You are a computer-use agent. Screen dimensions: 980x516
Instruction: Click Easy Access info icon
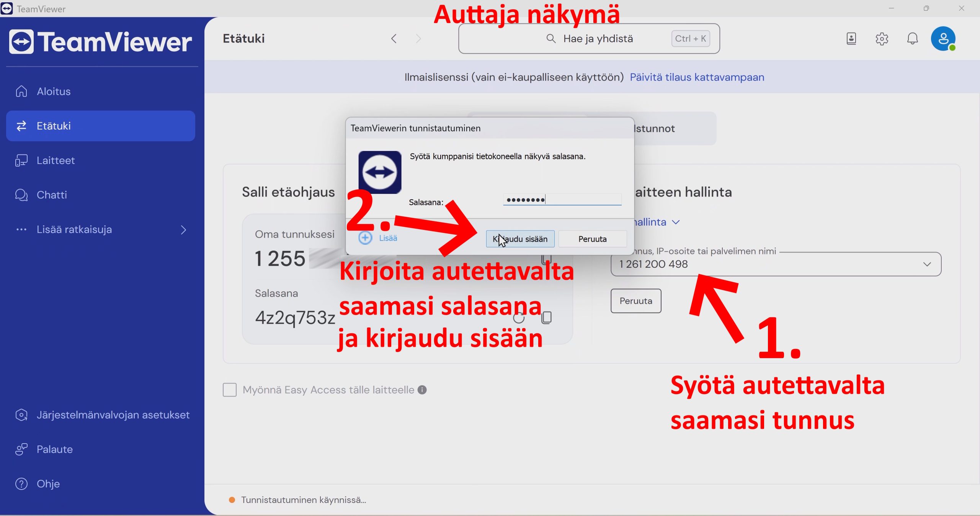422,390
